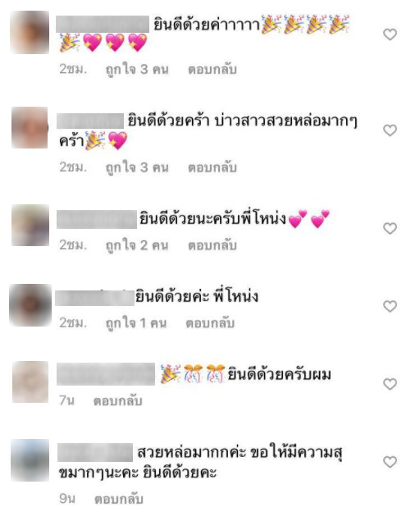The width and height of the screenshot is (420, 521).
Task: Like the 'ยินดีด้วยนะครับพี่โหน่ง' comment
Action: pos(390,228)
